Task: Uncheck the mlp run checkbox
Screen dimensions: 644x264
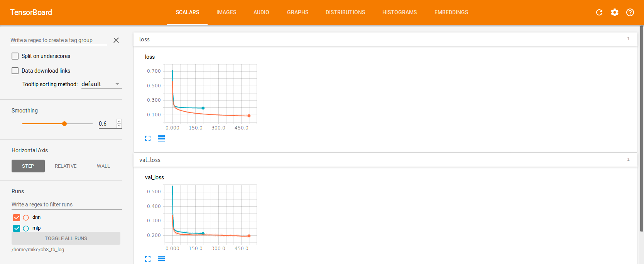Action: pyautogui.click(x=17, y=228)
